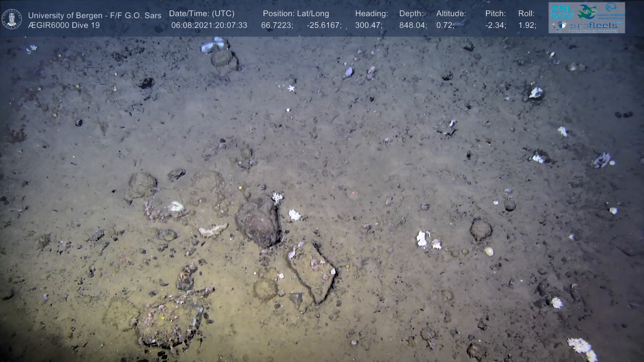The image size is (644, 362).
Task: Click the altitude value 0.72
Action: click(x=445, y=25)
